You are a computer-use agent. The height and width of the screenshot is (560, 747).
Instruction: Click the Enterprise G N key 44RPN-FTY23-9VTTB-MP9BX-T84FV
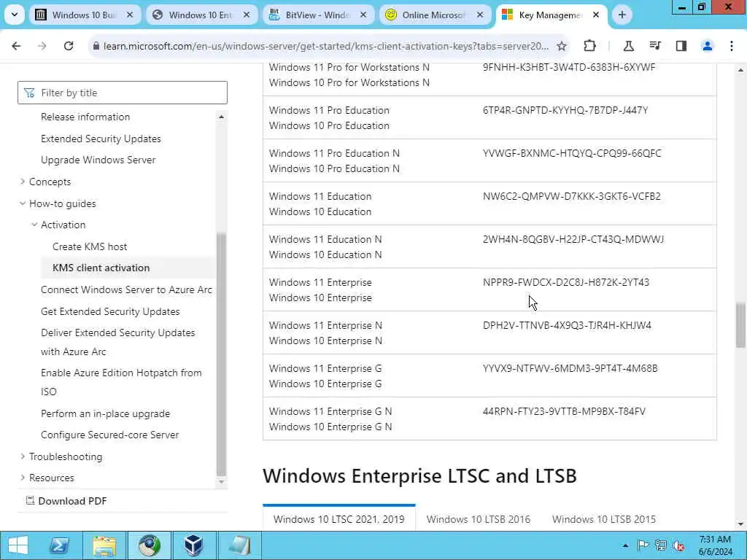pos(564,411)
